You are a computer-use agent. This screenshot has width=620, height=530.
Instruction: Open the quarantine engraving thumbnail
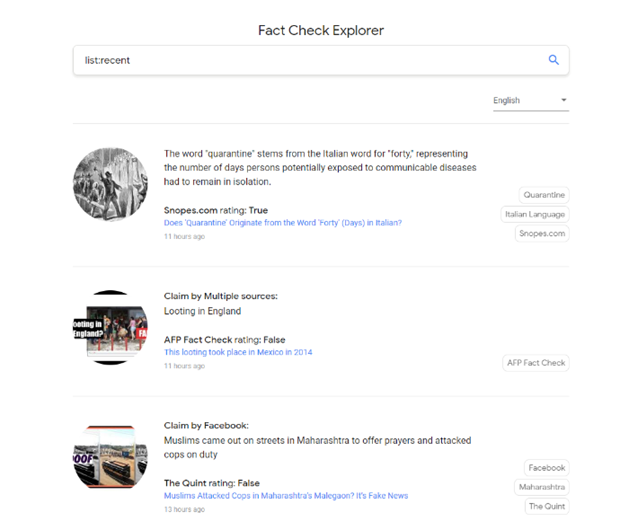point(110,185)
